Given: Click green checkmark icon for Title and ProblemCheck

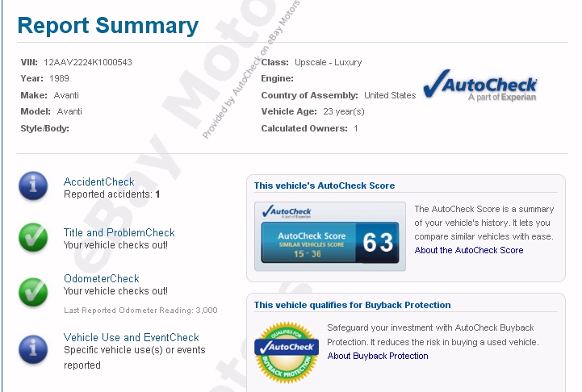Looking at the screenshot, I should 34,237.
